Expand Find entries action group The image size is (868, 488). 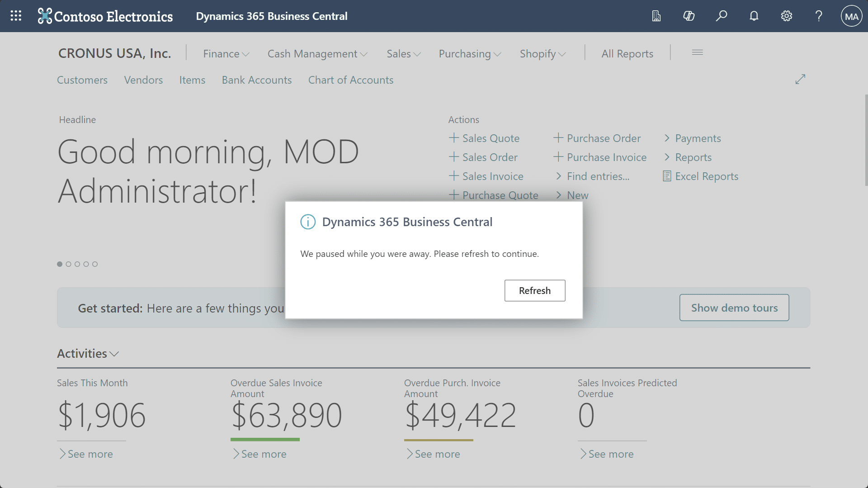click(593, 176)
